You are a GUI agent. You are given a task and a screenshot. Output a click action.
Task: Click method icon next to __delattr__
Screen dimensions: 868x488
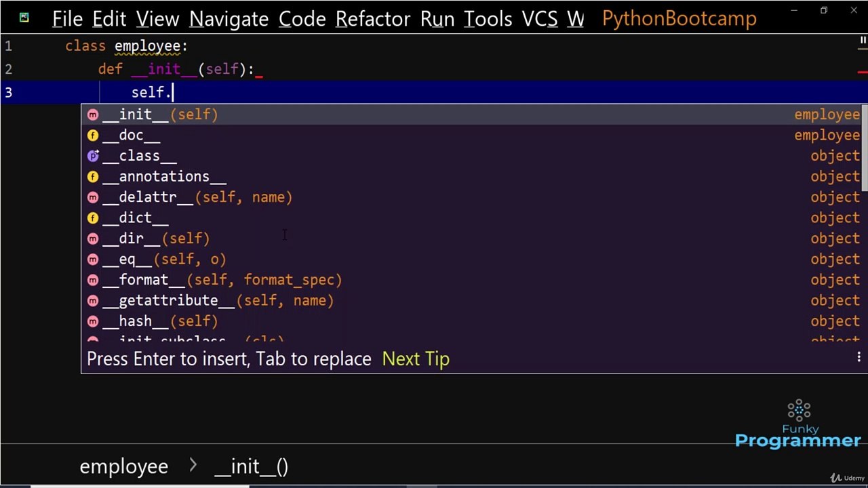coord(93,197)
